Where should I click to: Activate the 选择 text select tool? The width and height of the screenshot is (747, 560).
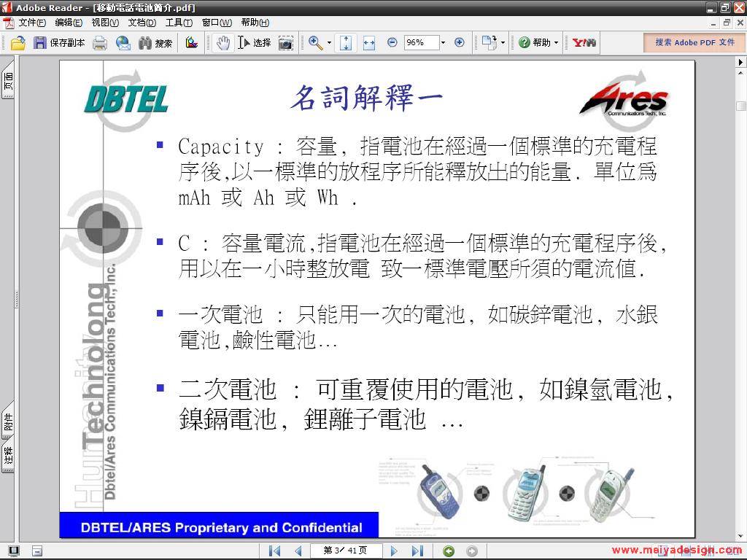tap(255, 43)
